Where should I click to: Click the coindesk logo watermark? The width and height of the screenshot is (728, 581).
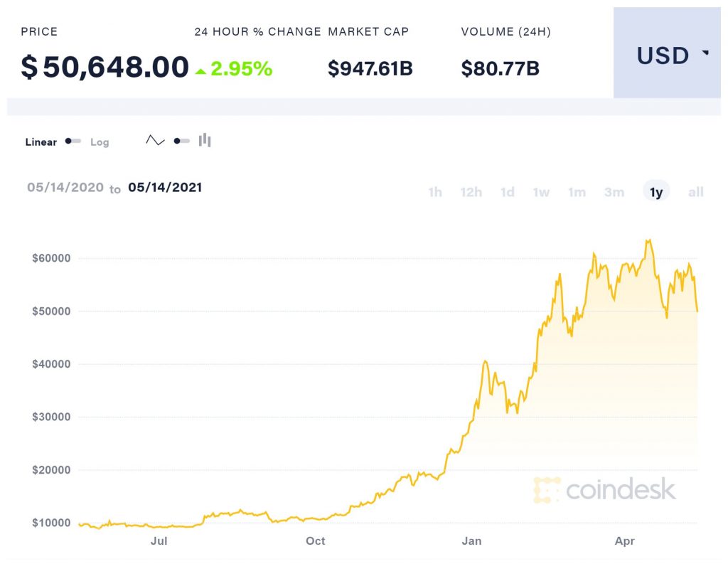point(606,489)
